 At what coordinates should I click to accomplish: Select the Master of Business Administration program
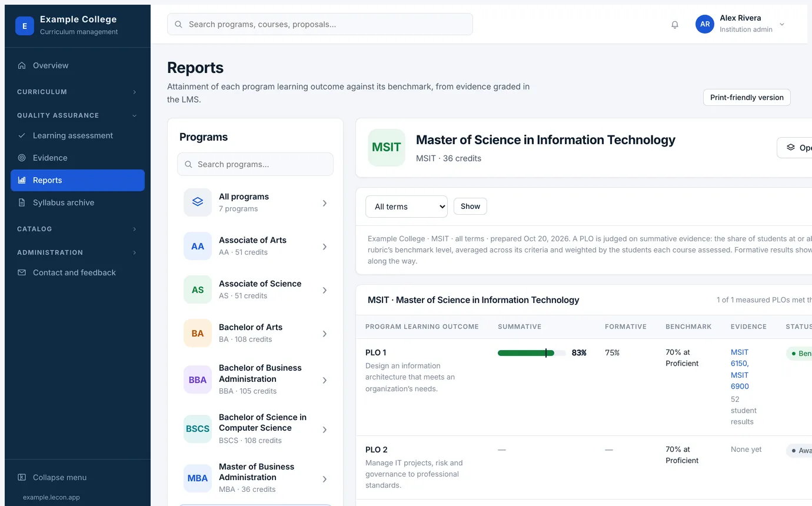tap(255, 478)
